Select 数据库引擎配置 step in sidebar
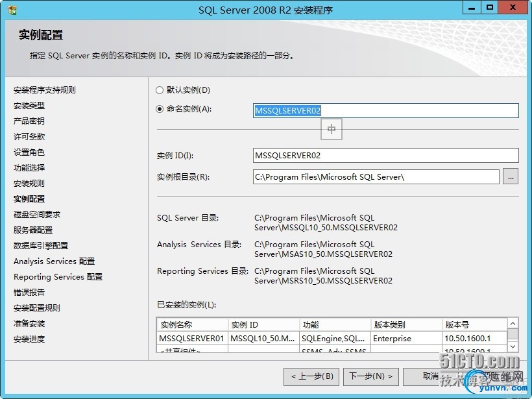Viewport: 532px width, 399px height. [41, 246]
